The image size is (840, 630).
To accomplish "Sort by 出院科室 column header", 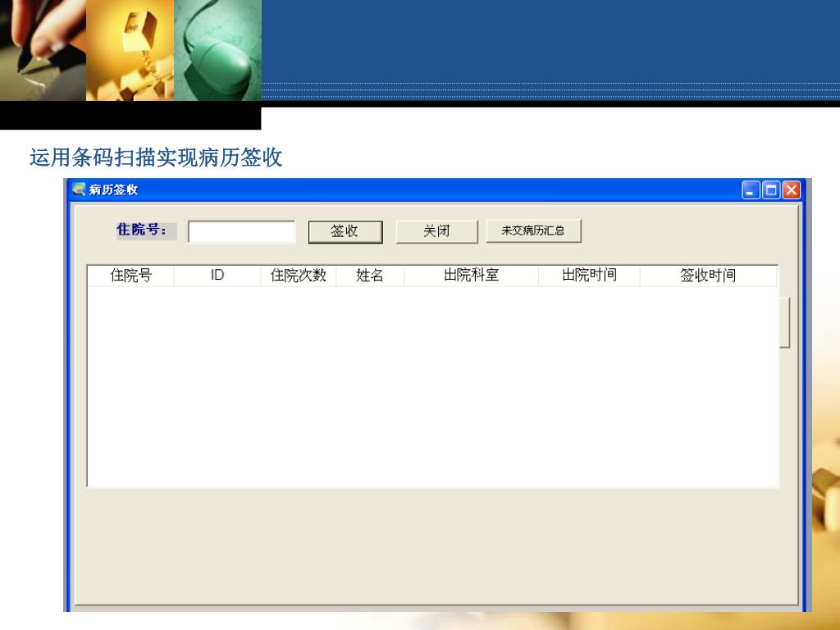I will point(472,276).
